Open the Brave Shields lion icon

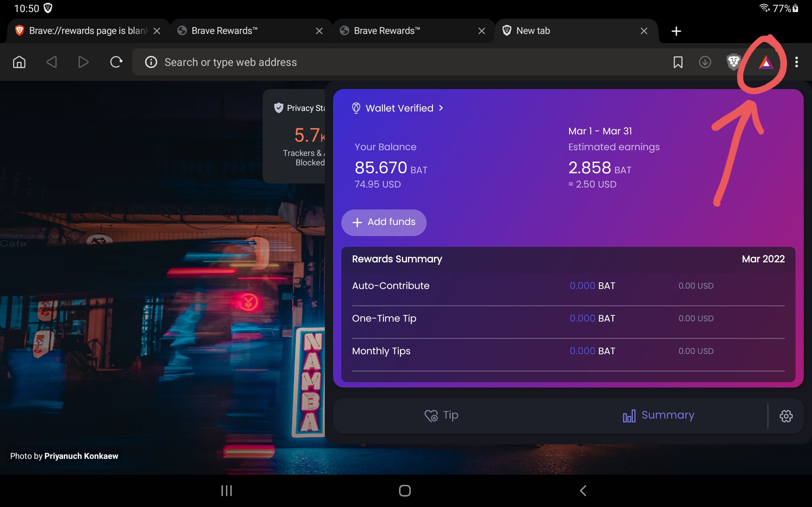click(733, 62)
